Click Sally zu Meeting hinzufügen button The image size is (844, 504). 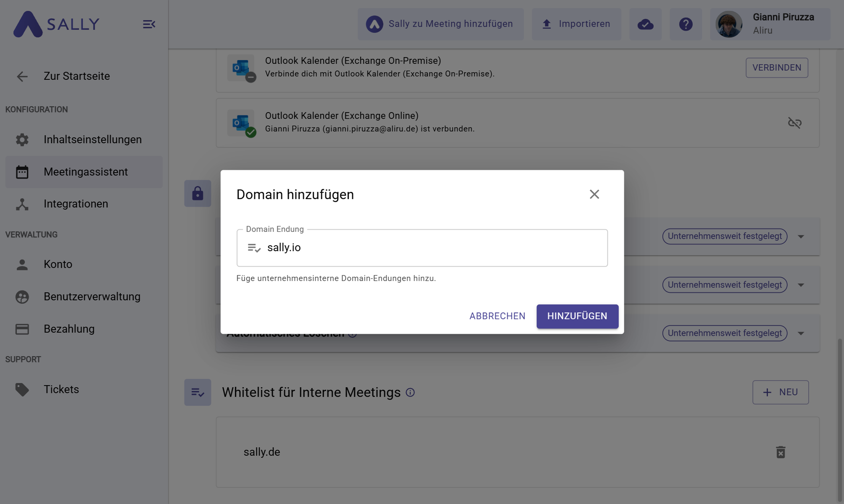pos(440,24)
